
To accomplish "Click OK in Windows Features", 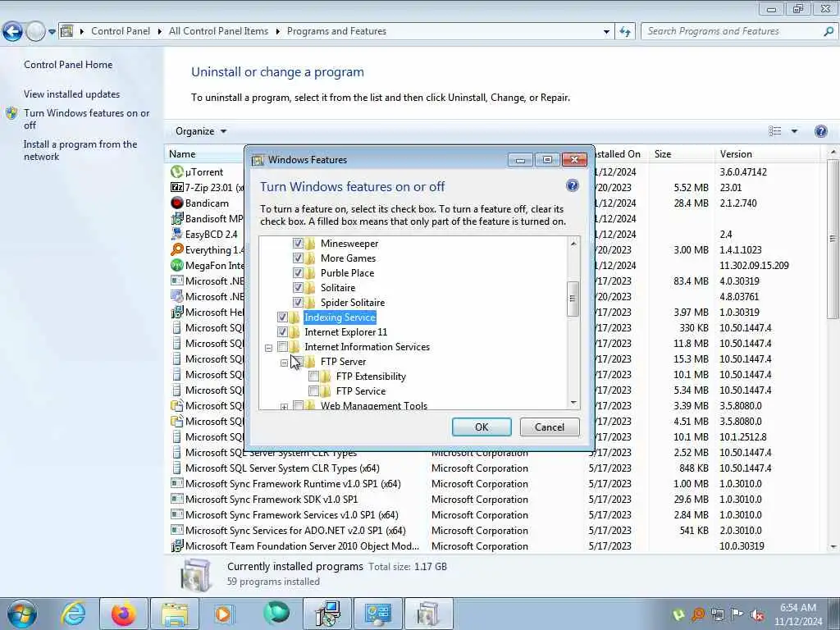I will pyautogui.click(x=482, y=427).
